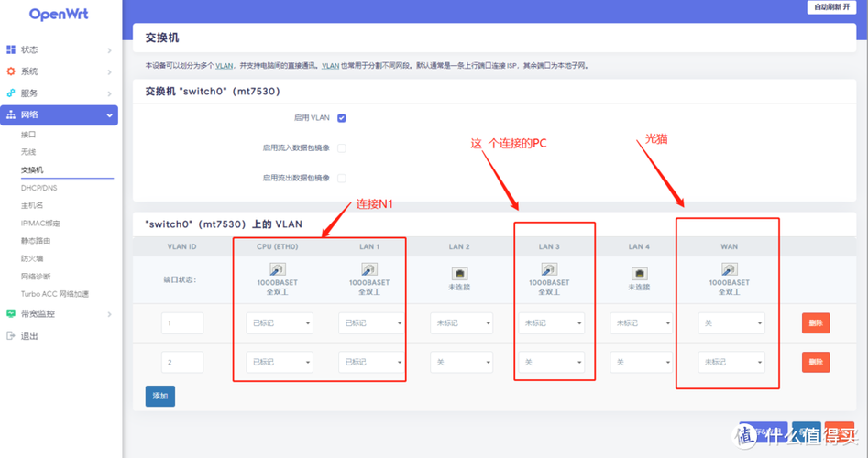Toggle the 自动刷新 开 button
Viewport: 868px width, 458px height.
click(x=831, y=7)
